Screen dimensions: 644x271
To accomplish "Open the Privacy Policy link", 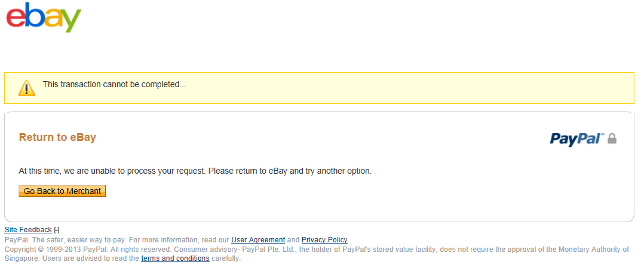I will [x=324, y=240].
